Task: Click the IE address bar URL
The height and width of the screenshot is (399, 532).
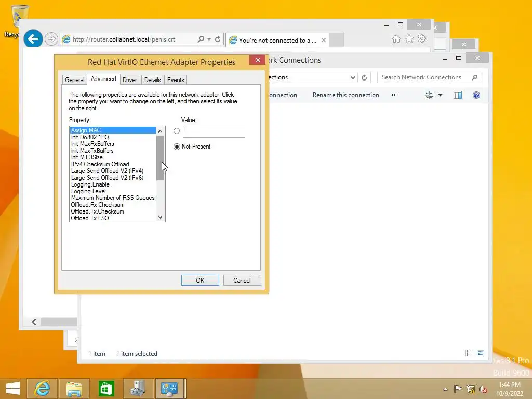Action: point(124,39)
